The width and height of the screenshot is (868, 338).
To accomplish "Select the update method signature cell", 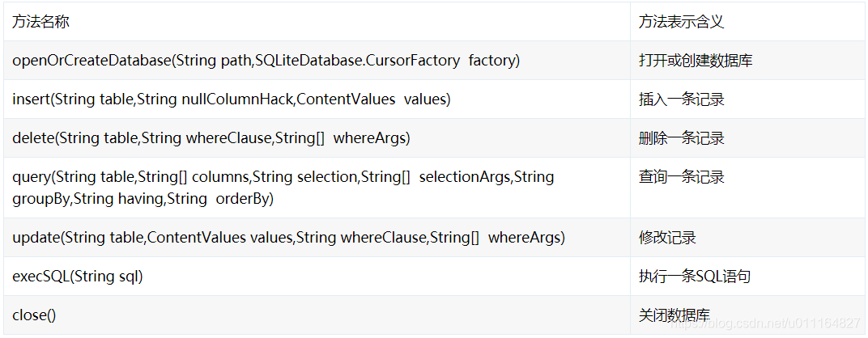I will (288, 238).
